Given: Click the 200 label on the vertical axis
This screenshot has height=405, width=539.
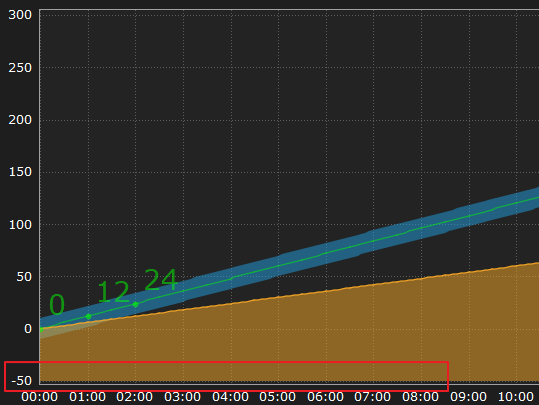Looking at the screenshot, I should tap(20, 120).
